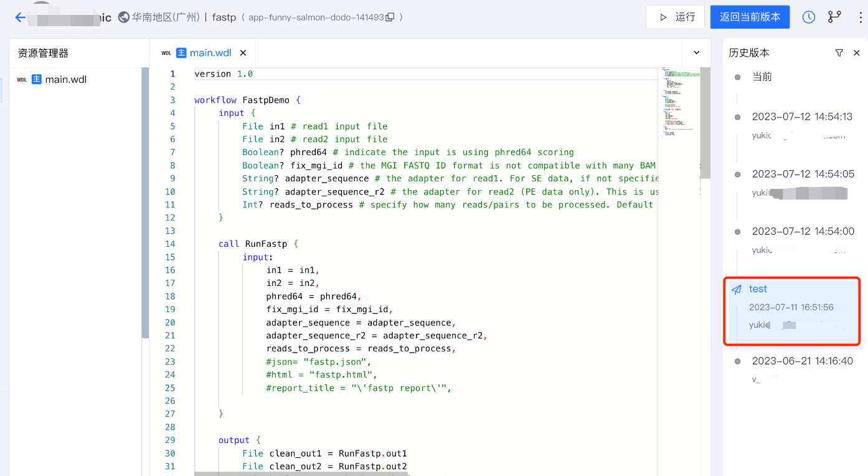Click the code minimap preview
This screenshot has height=476, width=868.
[679, 103]
